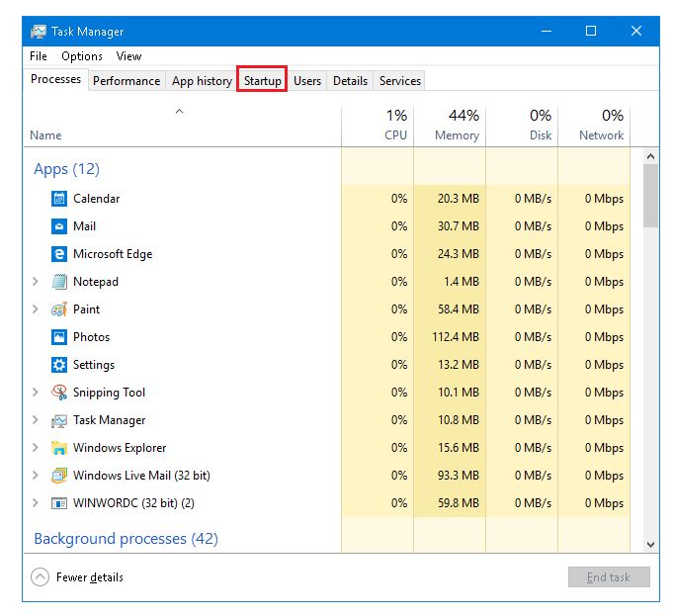Click the Photos app icon
Screen dimensions: 674x616
coord(59,337)
